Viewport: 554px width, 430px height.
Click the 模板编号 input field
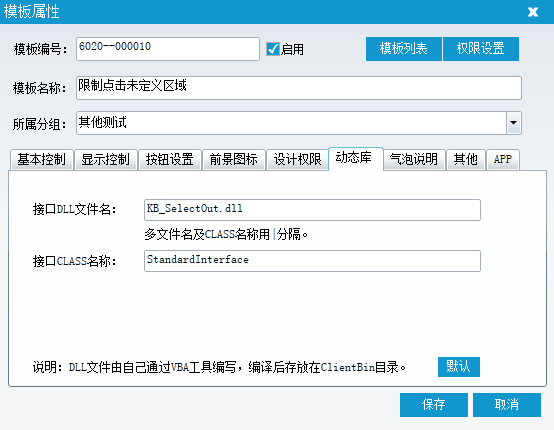point(168,49)
